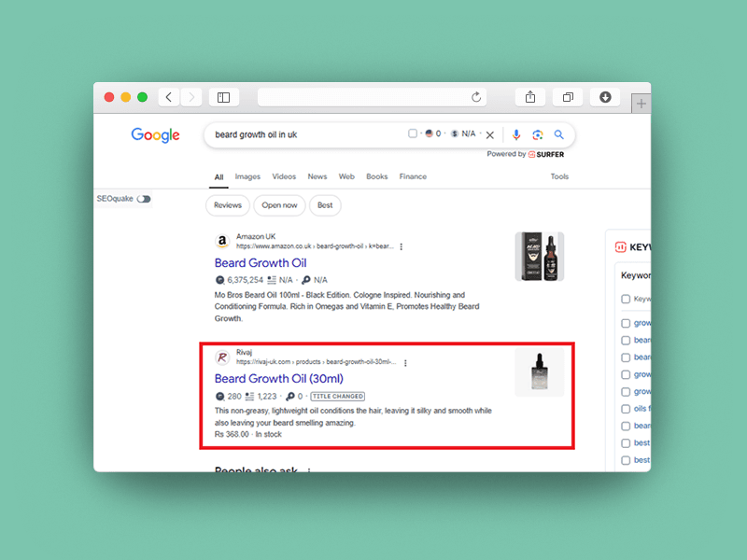Click the magnifying glass search icon
This screenshot has width=747, height=560.
(x=559, y=134)
